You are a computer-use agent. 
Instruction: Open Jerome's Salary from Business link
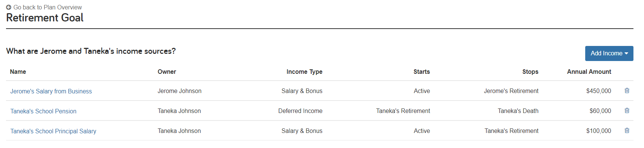pyautogui.click(x=51, y=91)
